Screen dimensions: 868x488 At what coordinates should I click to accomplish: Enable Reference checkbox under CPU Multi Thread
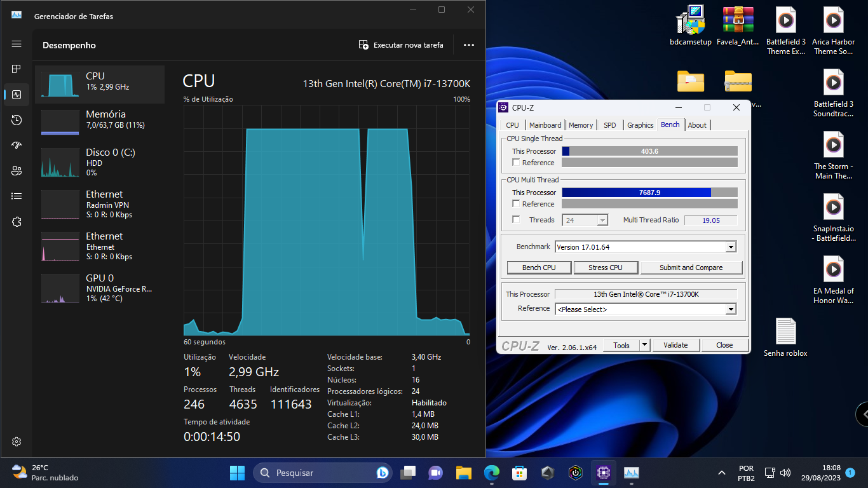516,204
